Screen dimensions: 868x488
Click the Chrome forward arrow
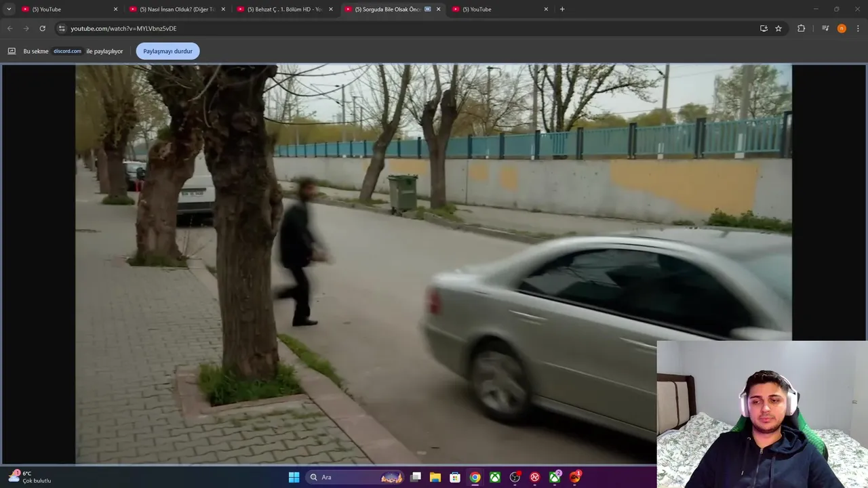pyautogui.click(x=26, y=28)
